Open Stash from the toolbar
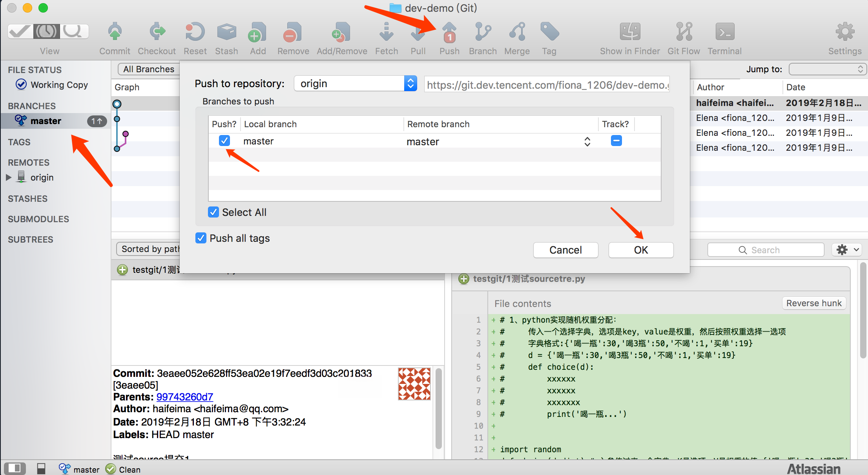 coord(226,38)
